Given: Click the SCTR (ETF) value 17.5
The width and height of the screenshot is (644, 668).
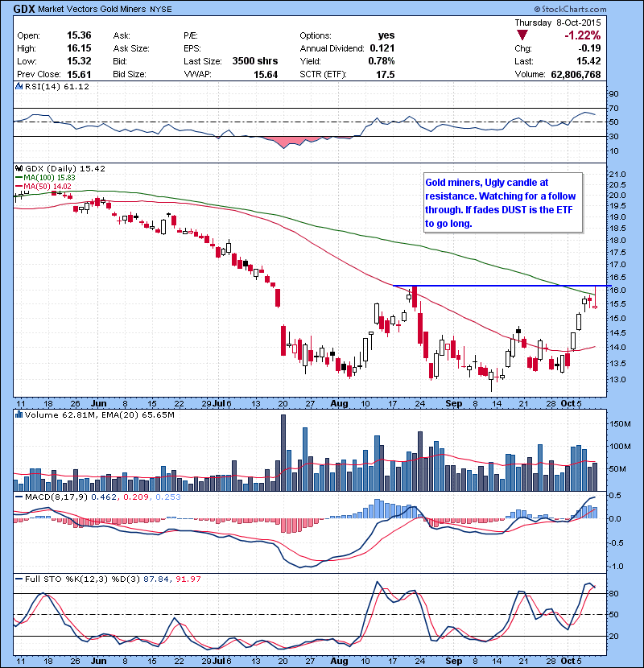Looking at the screenshot, I should click(x=386, y=75).
